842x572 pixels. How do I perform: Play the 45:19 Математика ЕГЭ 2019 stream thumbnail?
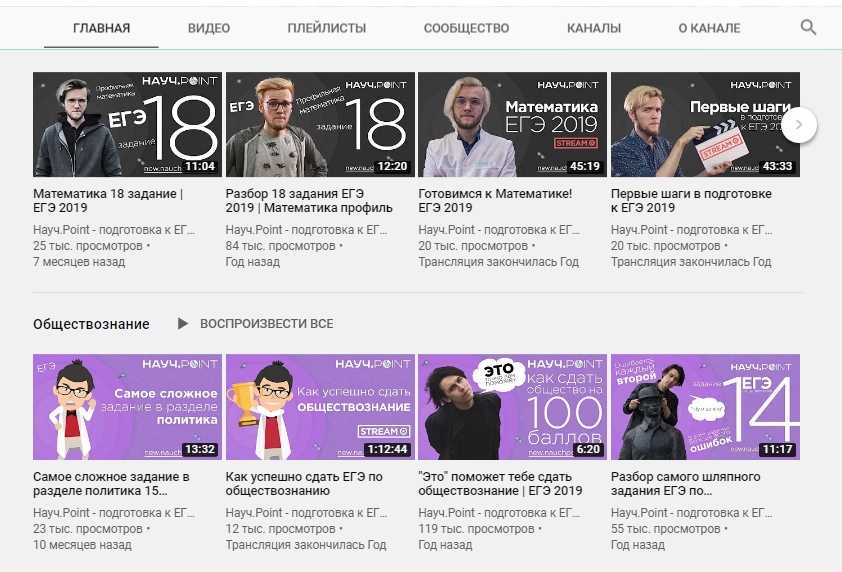(512, 125)
